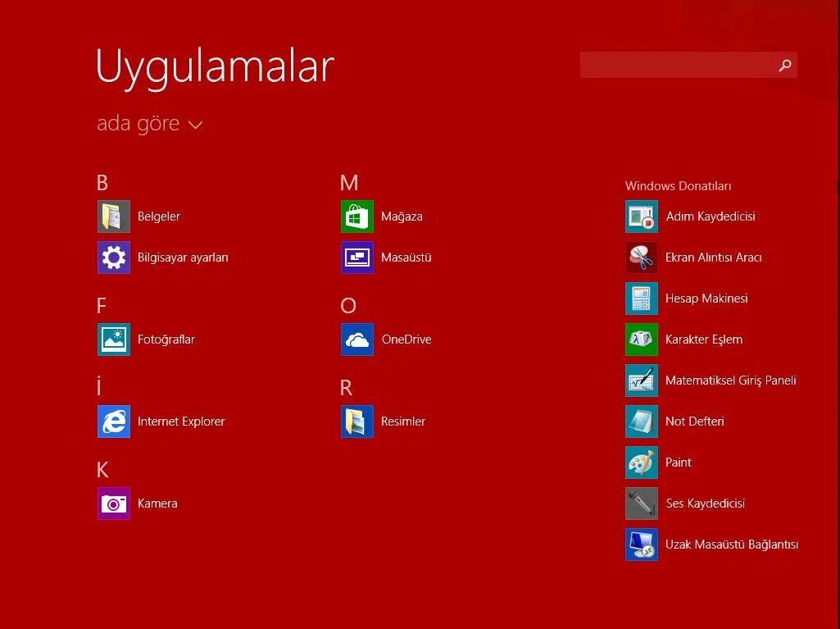Launch the Fotoğraflar app icon

[x=114, y=340]
